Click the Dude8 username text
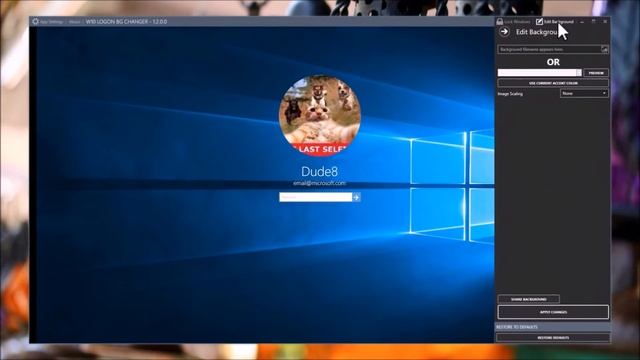The width and height of the screenshot is (640, 360). [x=320, y=171]
